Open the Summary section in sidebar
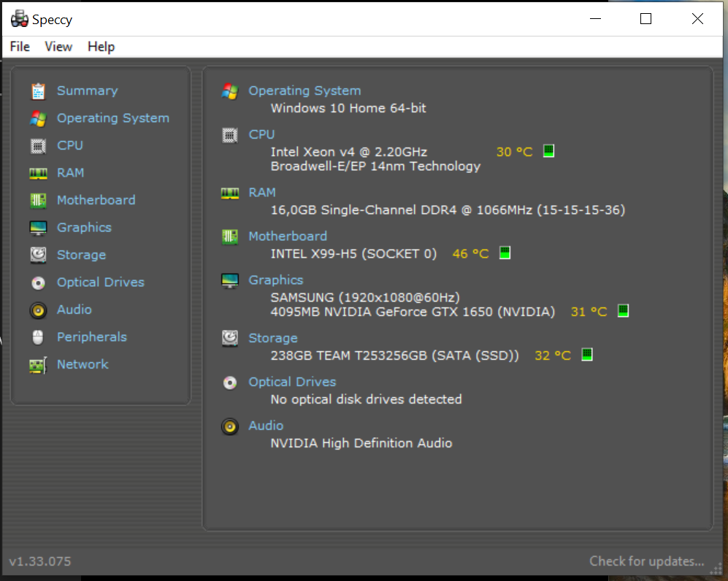The image size is (728, 581). click(87, 91)
